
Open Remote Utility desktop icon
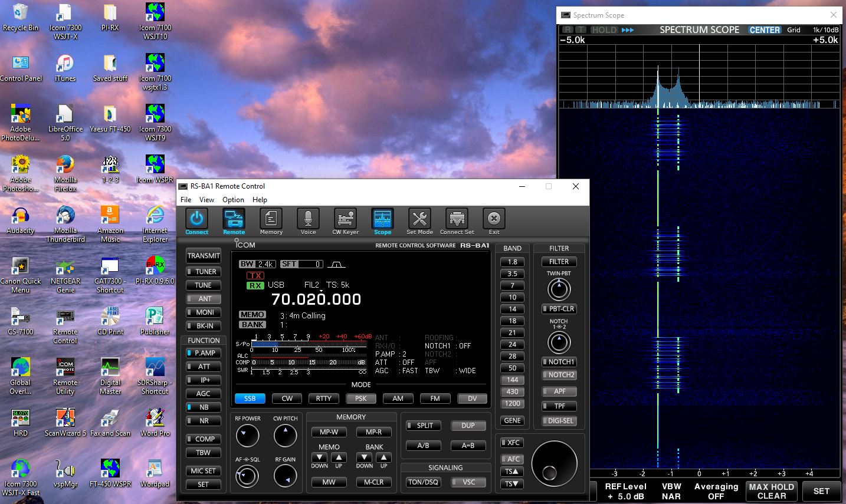tap(65, 377)
